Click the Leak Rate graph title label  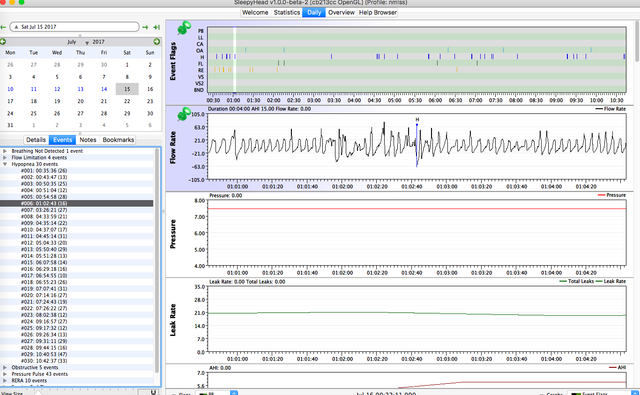(x=173, y=320)
